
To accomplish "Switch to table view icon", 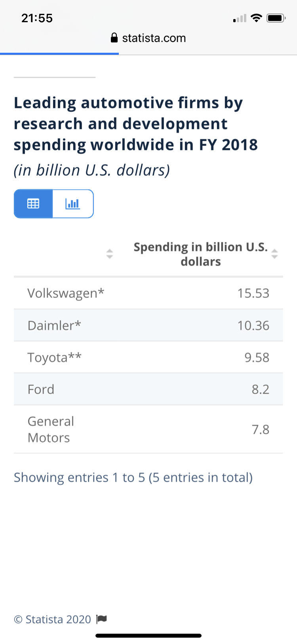I will point(33,204).
